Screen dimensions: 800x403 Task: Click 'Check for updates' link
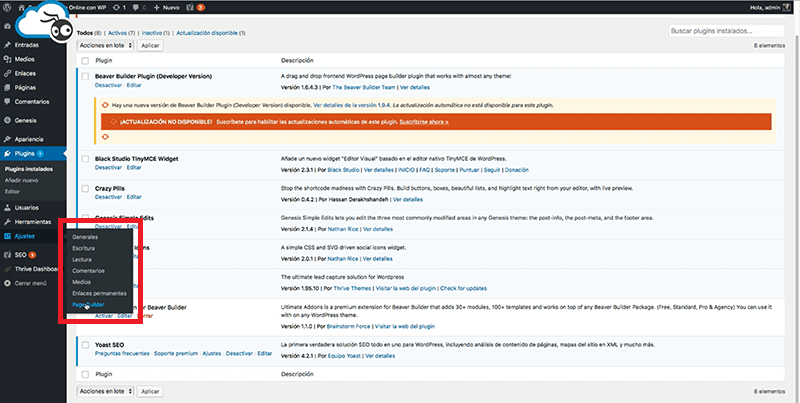(463, 288)
